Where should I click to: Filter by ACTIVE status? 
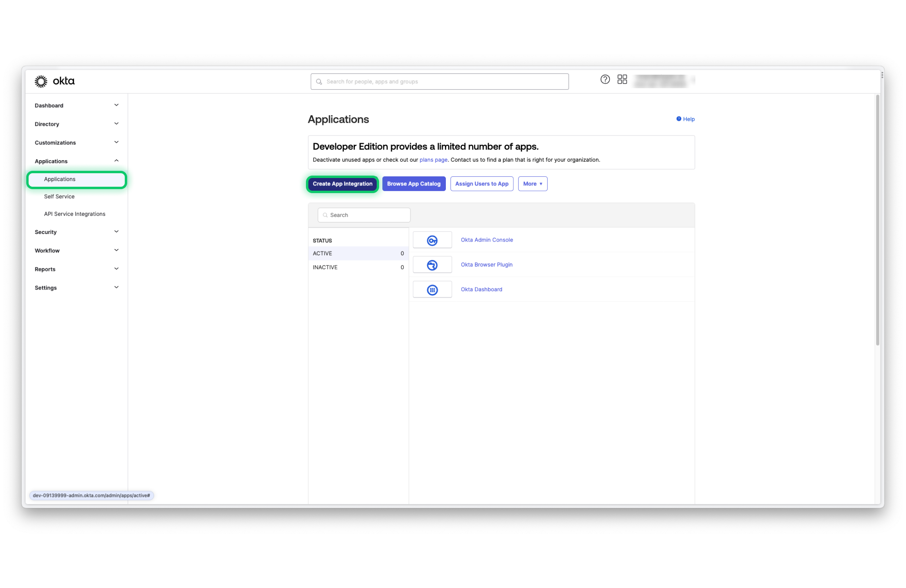pyautogui.click(x=358, y=253)
